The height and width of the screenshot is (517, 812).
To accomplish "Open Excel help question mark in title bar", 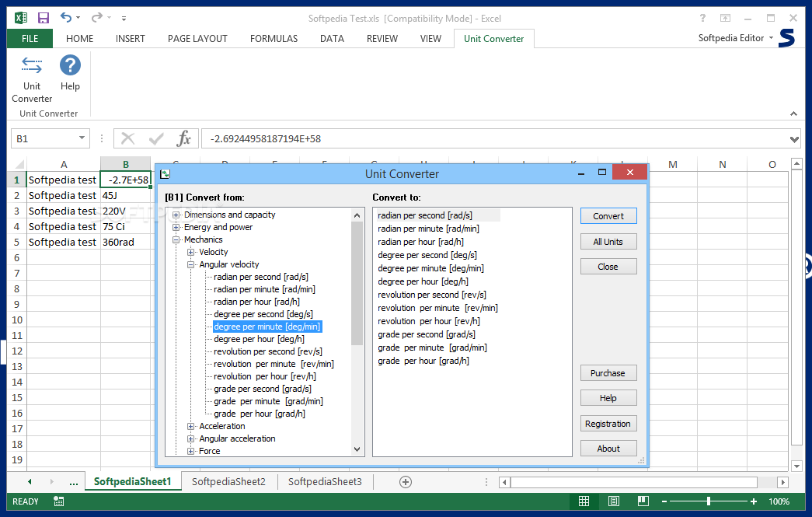I will [x=702, y=18].
